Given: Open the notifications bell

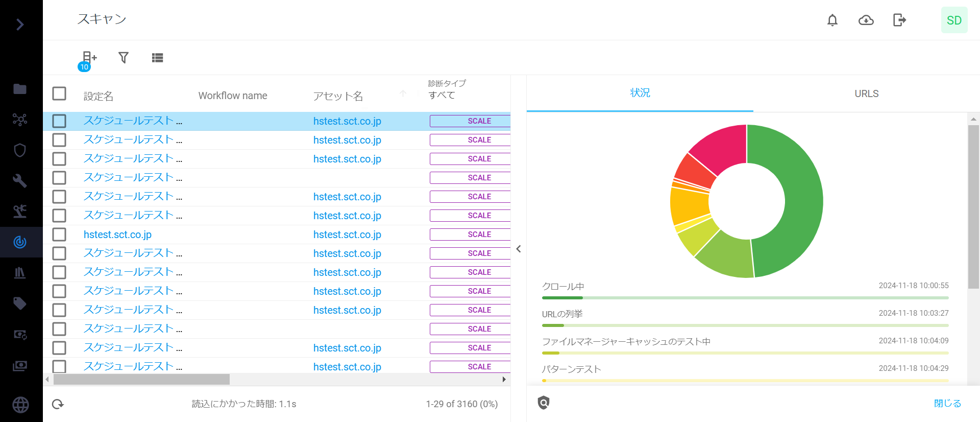Looking at the screenshot, I should click(x=832, y=20).
